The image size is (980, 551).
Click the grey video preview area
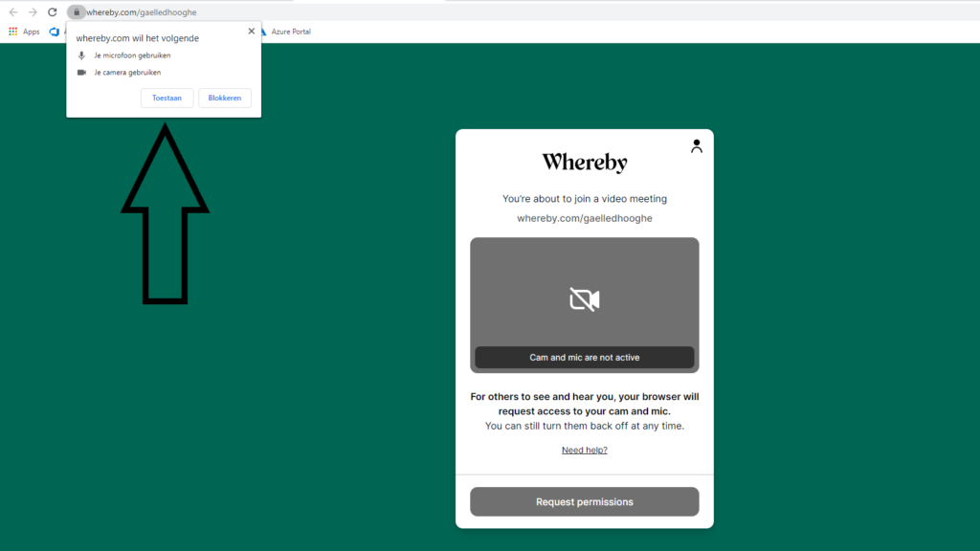tap(585, 305)
